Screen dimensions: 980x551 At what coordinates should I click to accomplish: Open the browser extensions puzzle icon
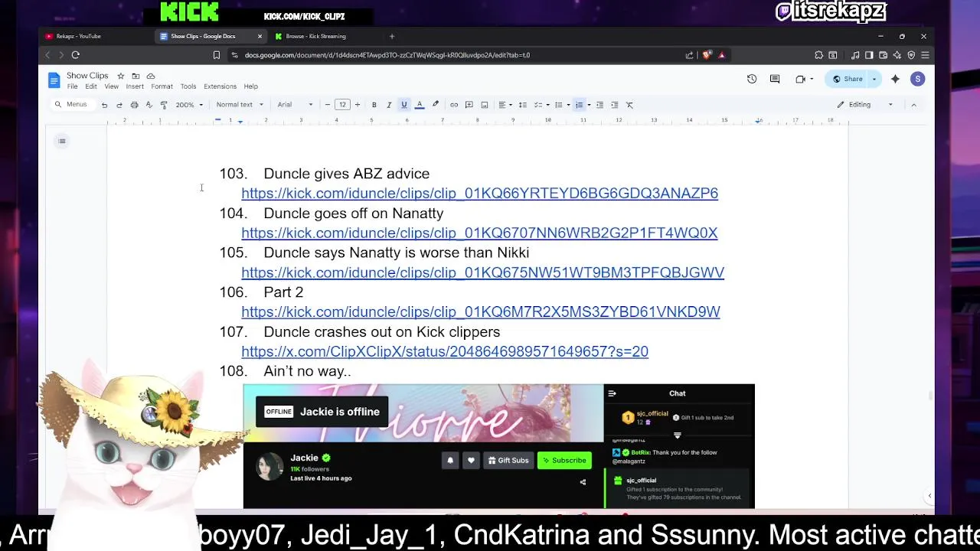[x=818, y=55]
